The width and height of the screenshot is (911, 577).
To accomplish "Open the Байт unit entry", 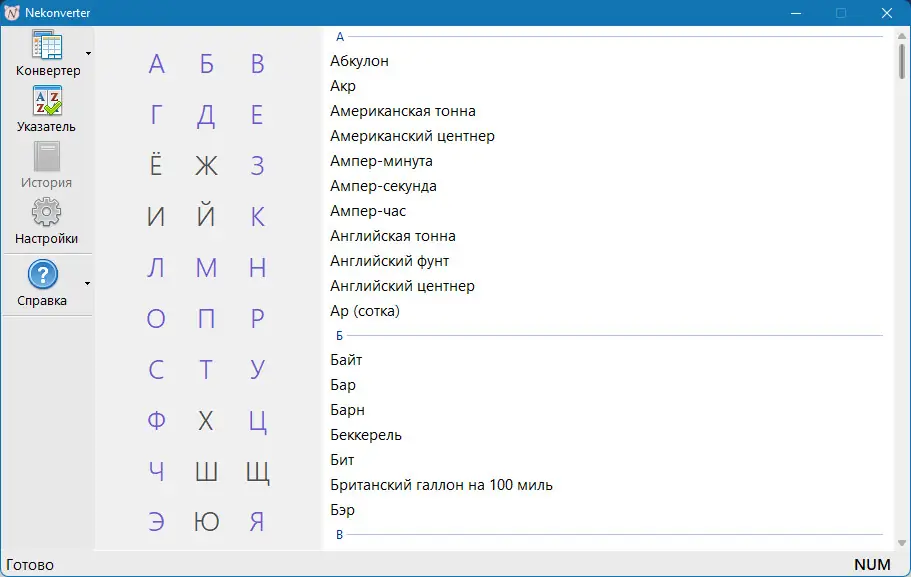I will click(348, 359).
